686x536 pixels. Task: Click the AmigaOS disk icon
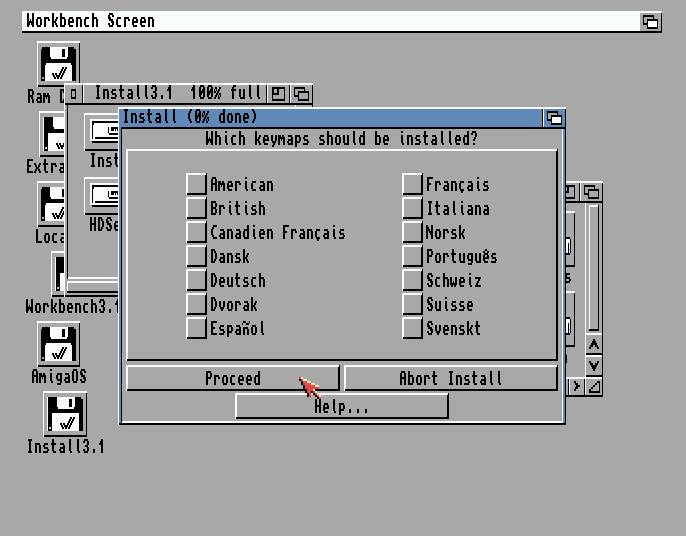click(x=59, y=345)
